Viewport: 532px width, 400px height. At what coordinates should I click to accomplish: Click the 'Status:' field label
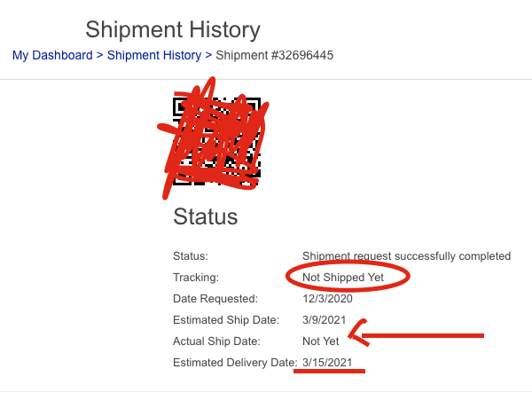pos(191,255)
